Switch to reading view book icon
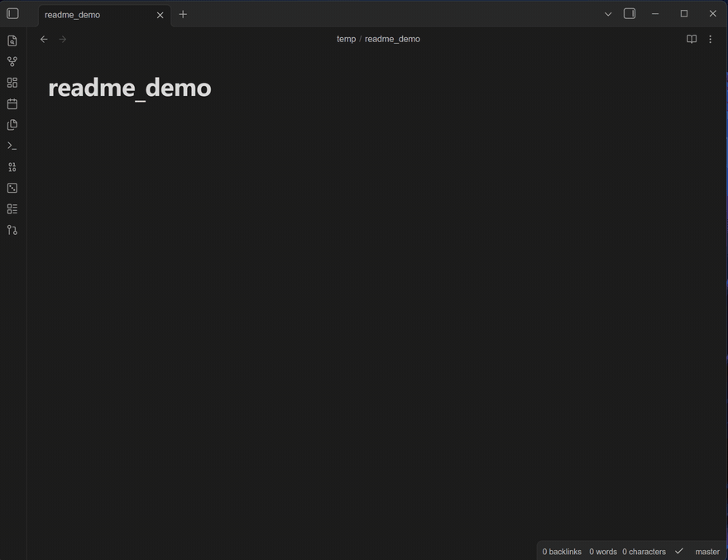This screenshot has height=560, width=728. tap(692, 39)
